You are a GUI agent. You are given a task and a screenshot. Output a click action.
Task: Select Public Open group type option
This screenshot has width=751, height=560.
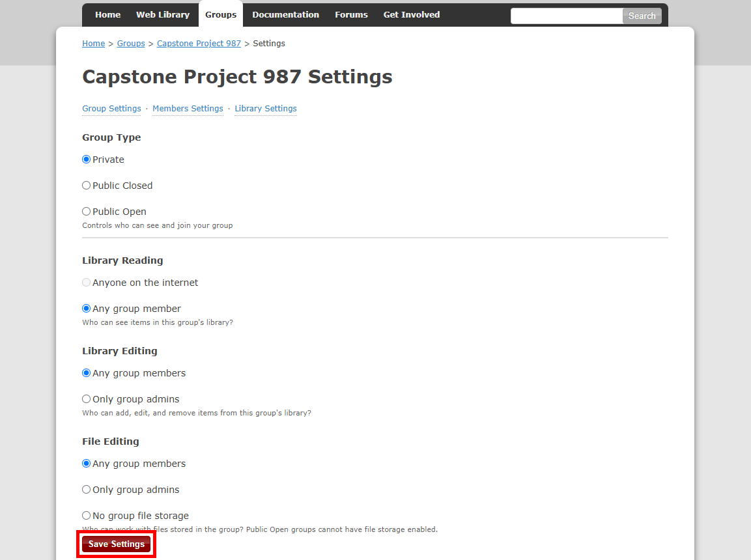pos(87,212)
